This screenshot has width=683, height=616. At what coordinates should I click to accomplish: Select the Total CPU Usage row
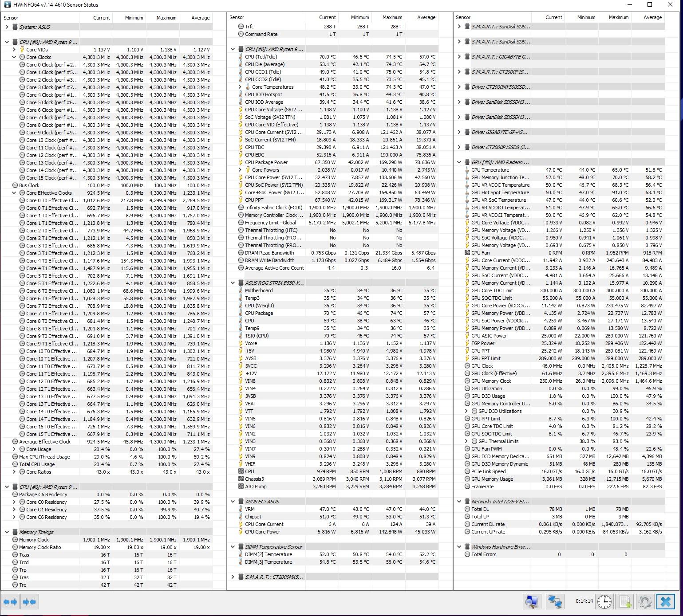coord(107,464)
